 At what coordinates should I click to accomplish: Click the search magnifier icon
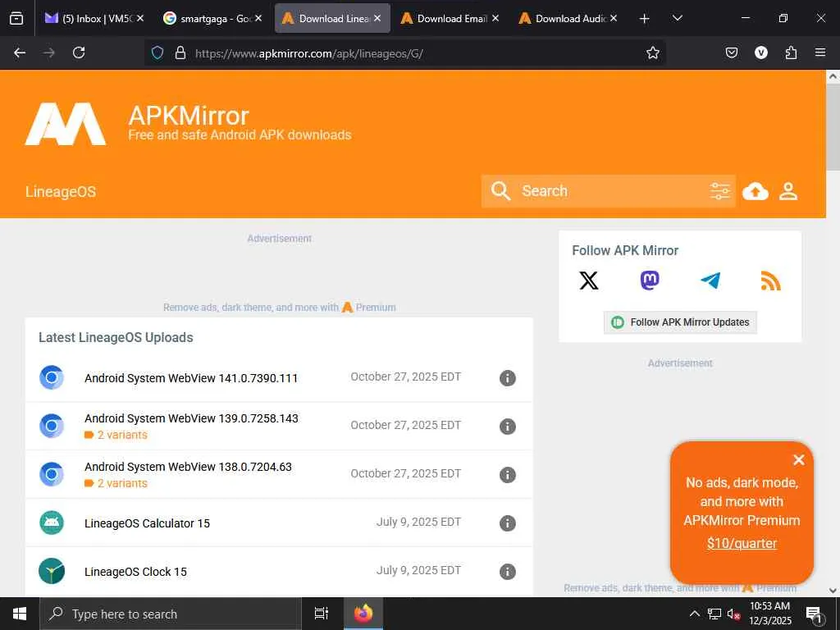(x=500, y=190)
